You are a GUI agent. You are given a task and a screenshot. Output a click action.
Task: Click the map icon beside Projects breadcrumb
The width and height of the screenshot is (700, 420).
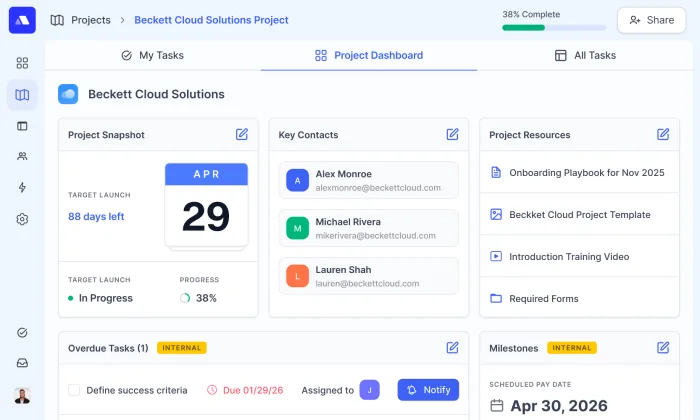[x=57, y=20]
